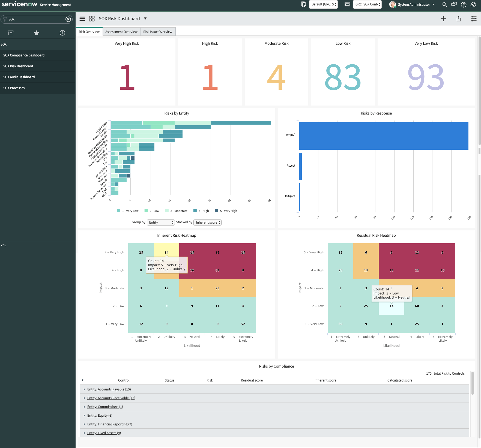Click the Low Risk count of 83
The height and width of the screenshot is (448, 481).
(x=343, y=77)
